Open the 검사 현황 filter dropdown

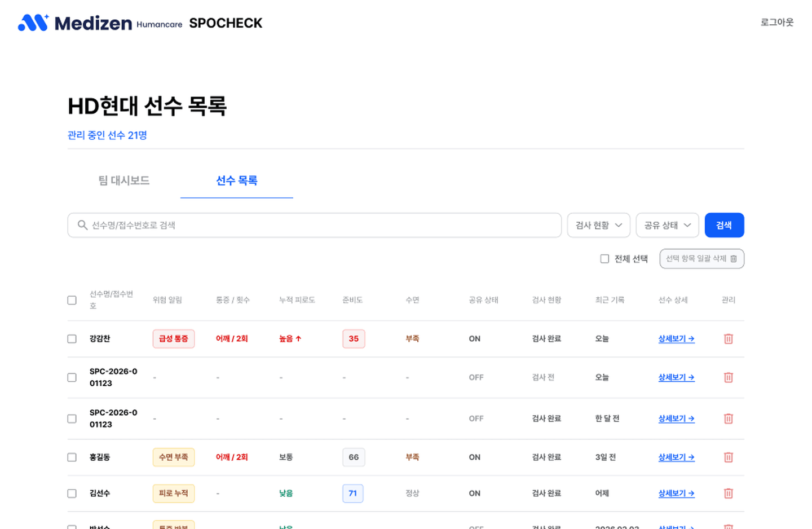[598, 225]
